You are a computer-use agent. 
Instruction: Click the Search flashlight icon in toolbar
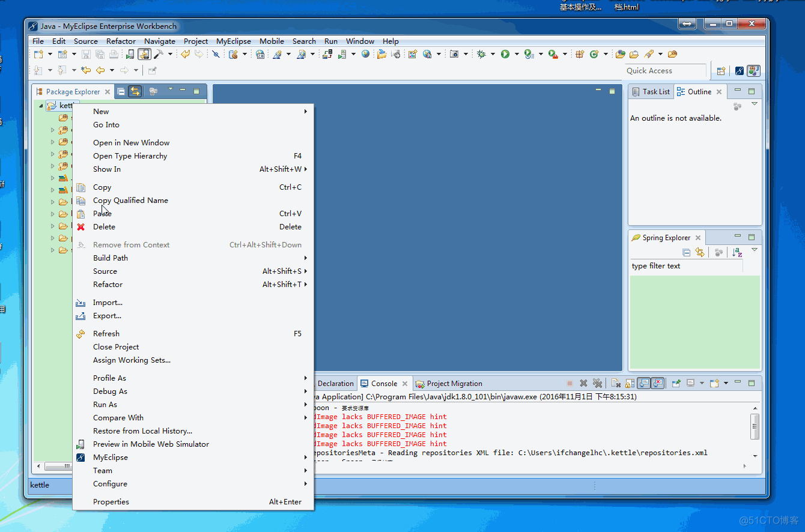[x=648, y=54]
